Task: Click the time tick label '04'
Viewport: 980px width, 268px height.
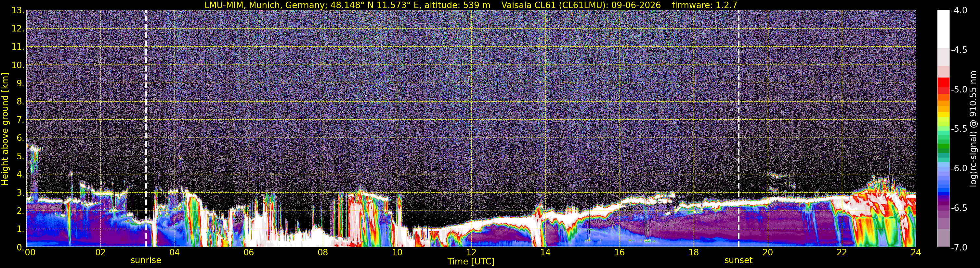Action: click(x=175, y=252)
